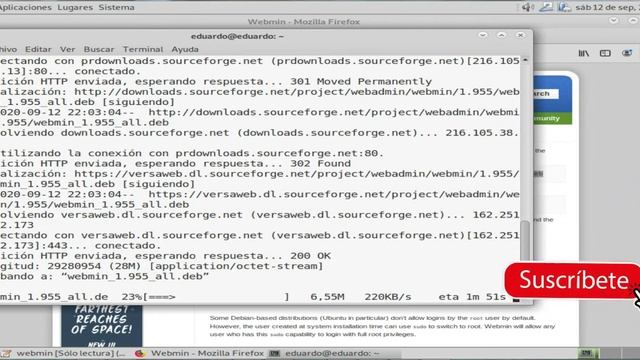
Task: Open the Sistema menu in top panel
Action: [x=116, y=7]
